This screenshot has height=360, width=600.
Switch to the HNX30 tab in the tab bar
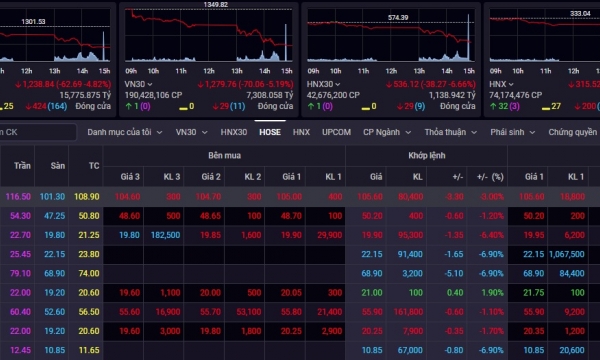233,132
